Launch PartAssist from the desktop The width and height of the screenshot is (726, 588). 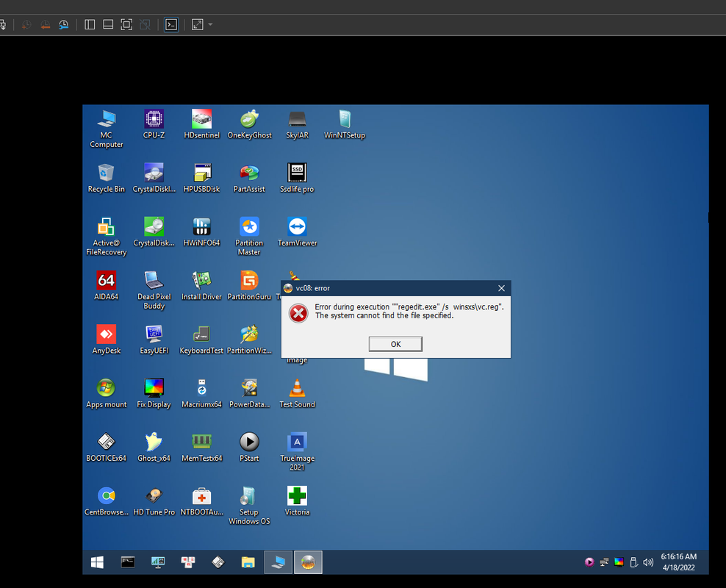(x=249, y=179)
